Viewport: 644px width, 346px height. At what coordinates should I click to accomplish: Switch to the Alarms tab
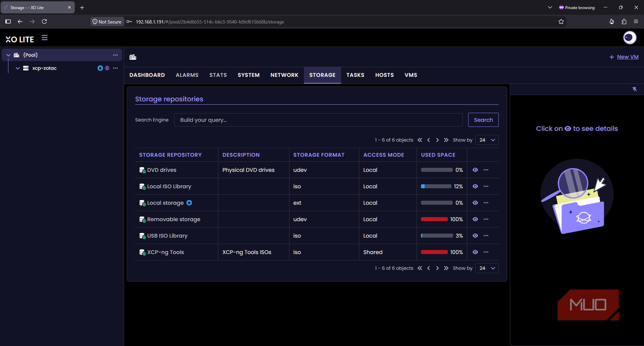(x=187, y=75)
